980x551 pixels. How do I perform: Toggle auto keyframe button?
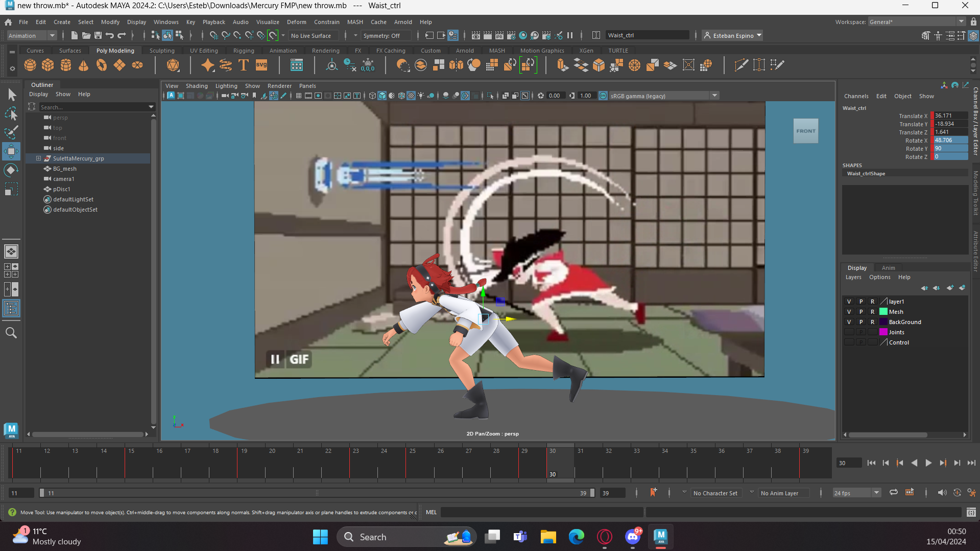[x=957, y=493]
